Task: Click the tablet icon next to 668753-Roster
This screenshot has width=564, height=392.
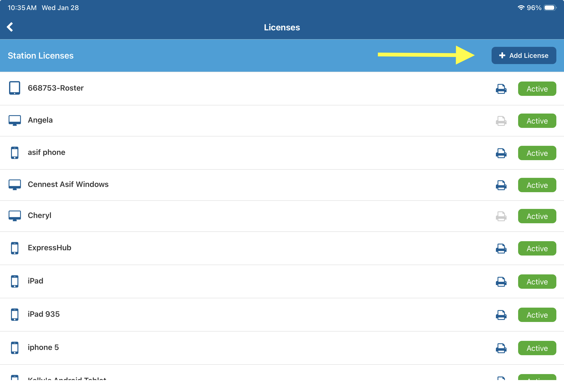Action: click(15, 88)
